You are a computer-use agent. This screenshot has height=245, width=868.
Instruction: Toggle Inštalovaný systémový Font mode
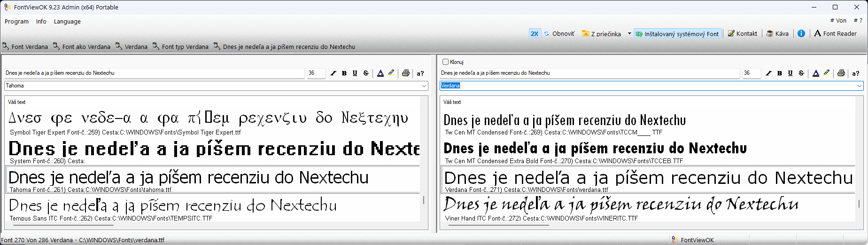tap(677, 34)
